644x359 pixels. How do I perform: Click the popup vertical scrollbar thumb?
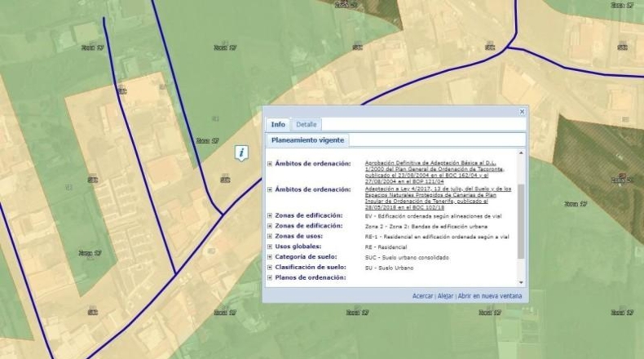pos(521,221)
